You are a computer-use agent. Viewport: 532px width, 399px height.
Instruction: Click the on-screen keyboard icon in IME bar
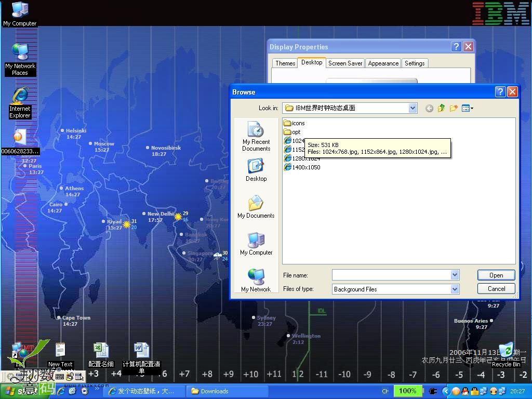[x=59, y=376]
